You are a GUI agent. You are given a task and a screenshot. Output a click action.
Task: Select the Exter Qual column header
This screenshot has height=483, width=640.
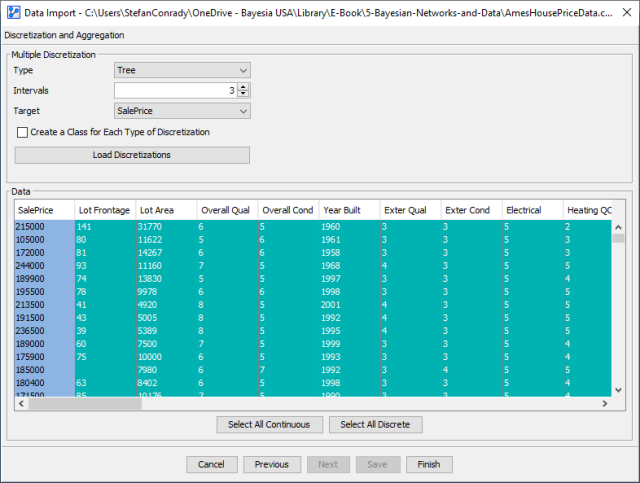pos(410,210)
